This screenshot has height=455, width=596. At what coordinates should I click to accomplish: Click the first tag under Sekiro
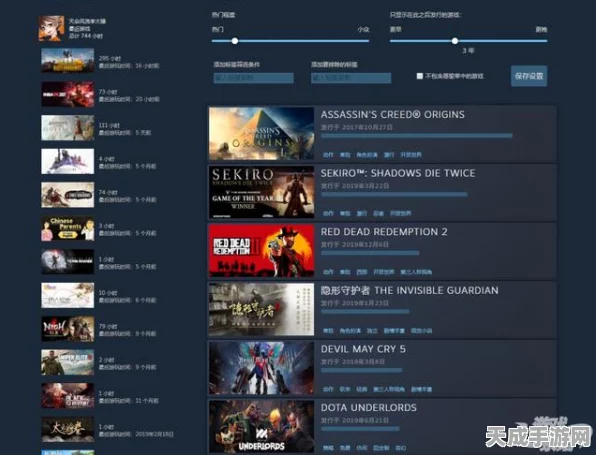coord(328,213)
